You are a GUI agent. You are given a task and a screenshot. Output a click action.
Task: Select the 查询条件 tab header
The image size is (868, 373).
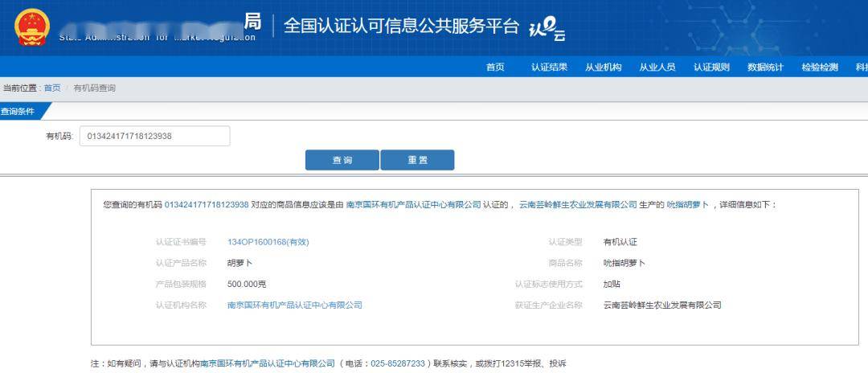[19, 112]
